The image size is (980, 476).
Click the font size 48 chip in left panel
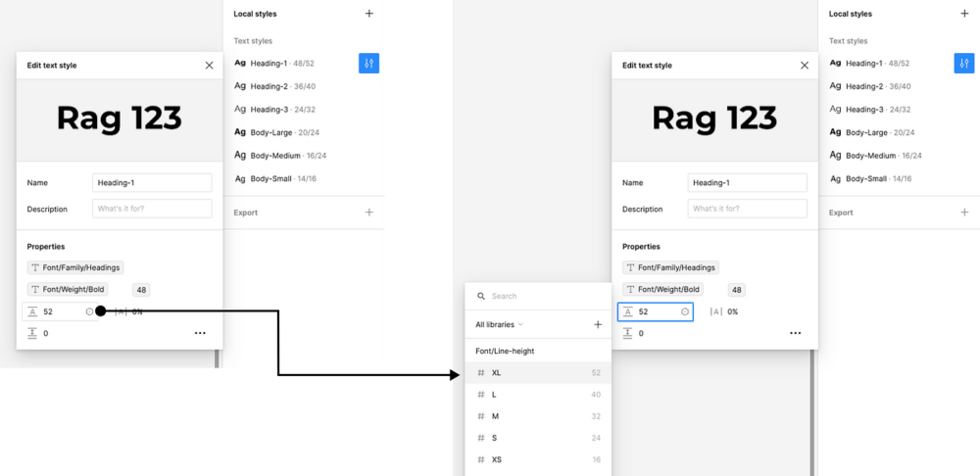(x=141, y=290)
